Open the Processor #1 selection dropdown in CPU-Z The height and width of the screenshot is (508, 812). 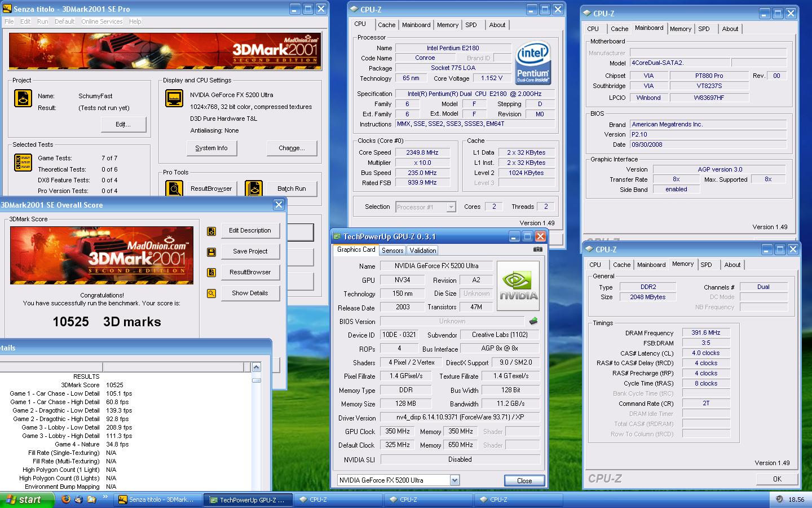click(x=451, y=207)
